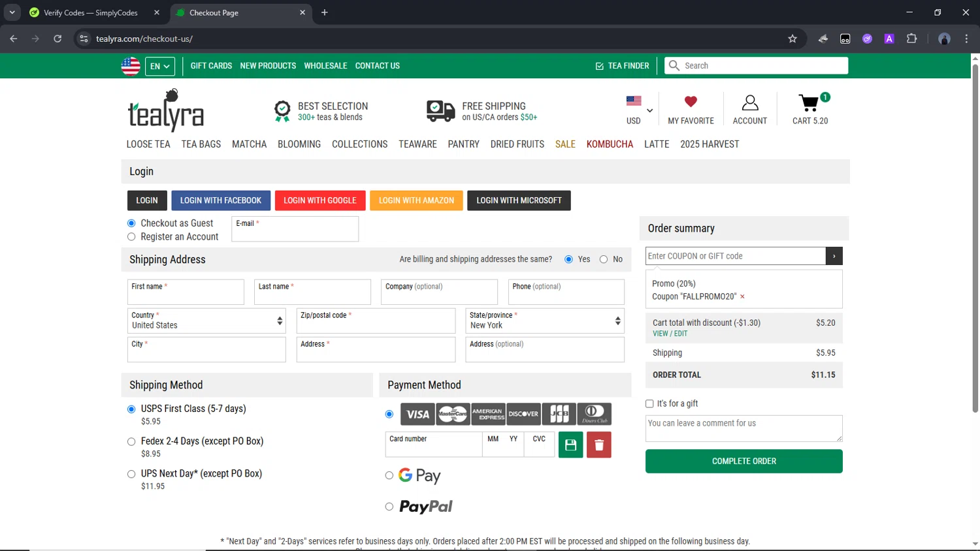Select UPS Next Day shipping
Viewport: 980px width, 551px height.
click(131, 474)
